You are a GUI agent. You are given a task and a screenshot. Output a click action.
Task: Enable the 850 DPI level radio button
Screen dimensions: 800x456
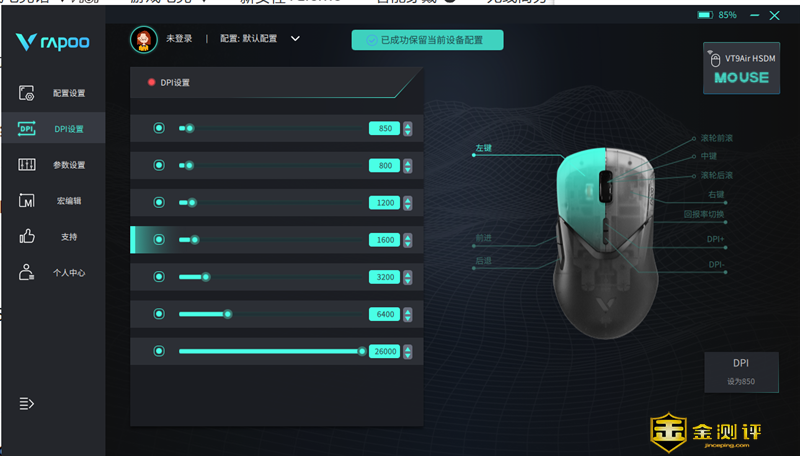pyautogui.click(x=159, y=128)
